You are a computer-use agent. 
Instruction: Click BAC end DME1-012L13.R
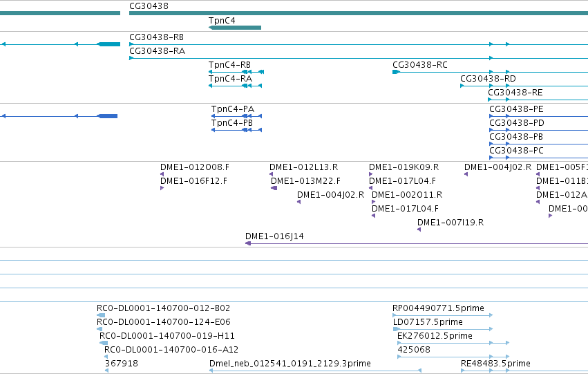271,174
